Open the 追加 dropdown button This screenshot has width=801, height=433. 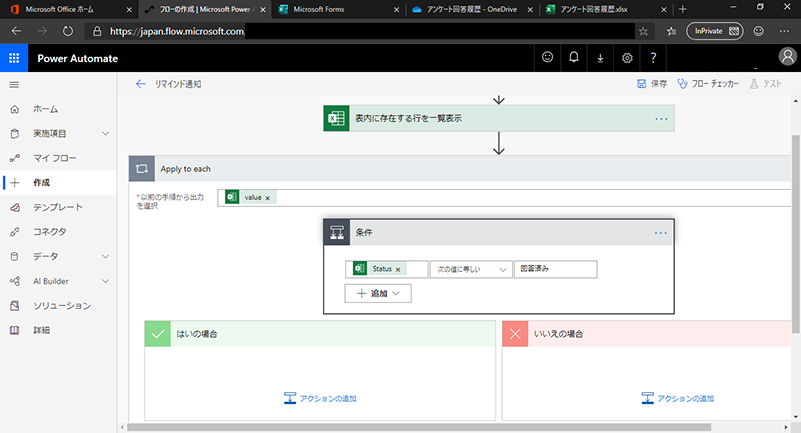378,294
